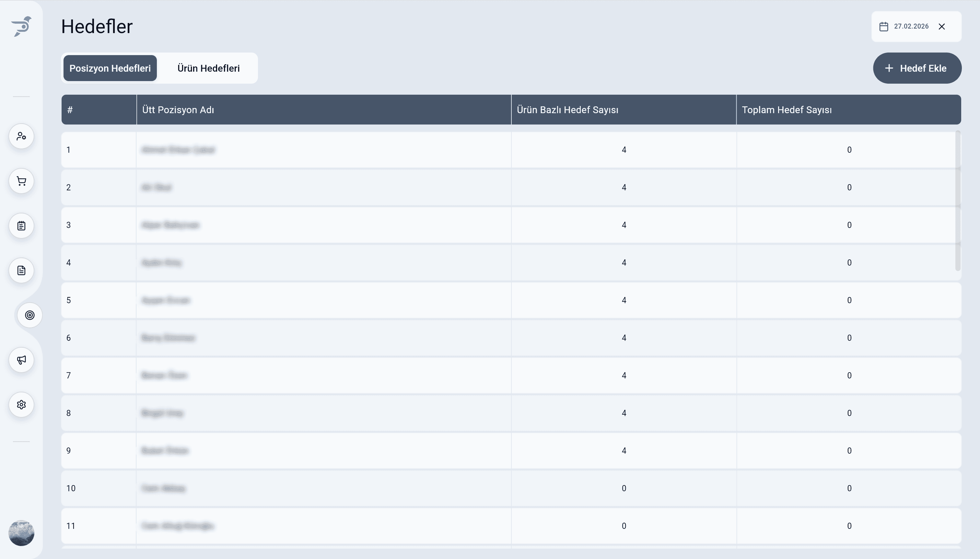The width and height of the screenshot is (980, 559).
Task: Select the Posizyon Hedefleri tab
Action: point(110,68)
